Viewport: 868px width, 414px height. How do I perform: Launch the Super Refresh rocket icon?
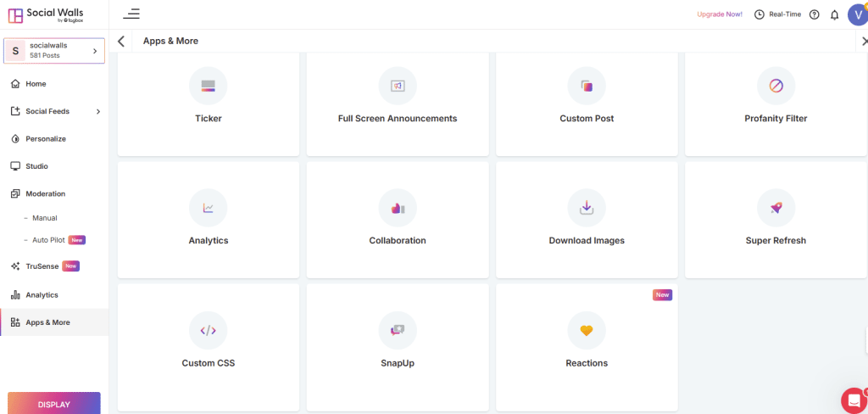776,208
